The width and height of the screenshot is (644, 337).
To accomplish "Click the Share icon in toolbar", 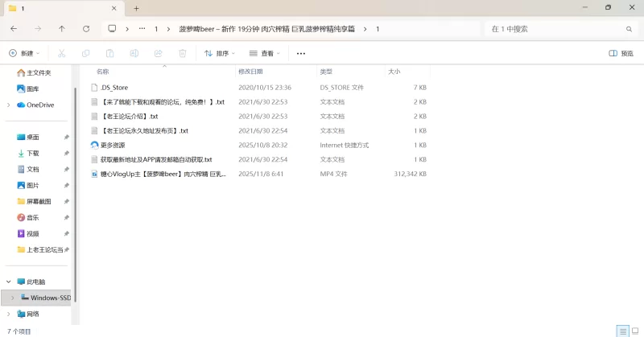I will click(x=159, y=53).
